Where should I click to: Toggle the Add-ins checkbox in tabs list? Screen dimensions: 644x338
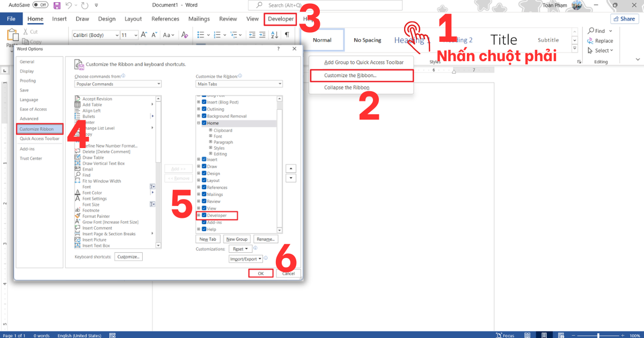(x=204, y=222)
